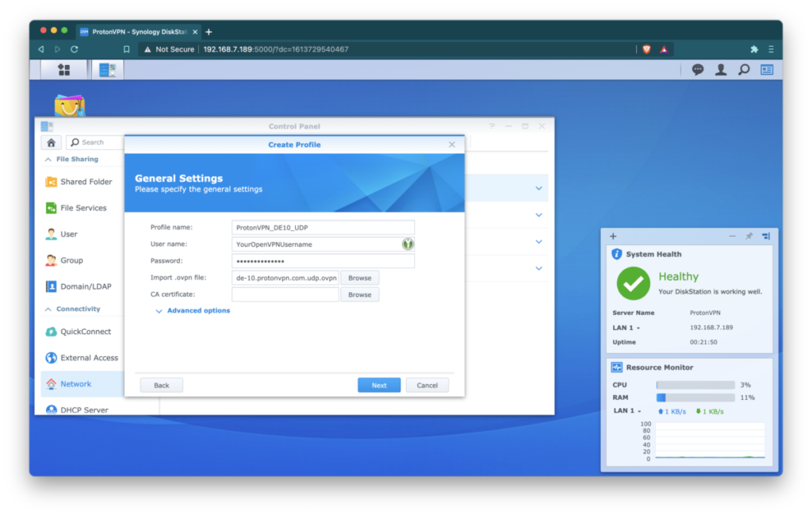The width and height of the screenshot is (812, 515).
Task: Click password manager icon in User name field
Action: [x=408, y=244]
